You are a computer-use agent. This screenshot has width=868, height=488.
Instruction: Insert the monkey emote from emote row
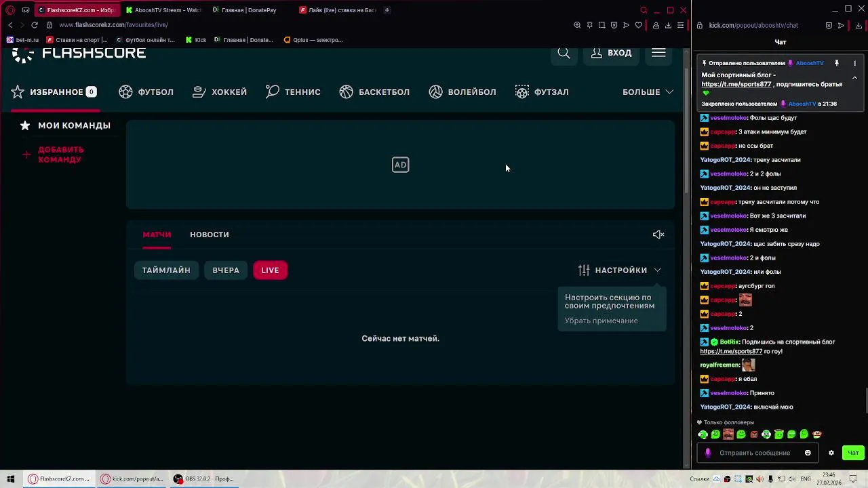817,434
